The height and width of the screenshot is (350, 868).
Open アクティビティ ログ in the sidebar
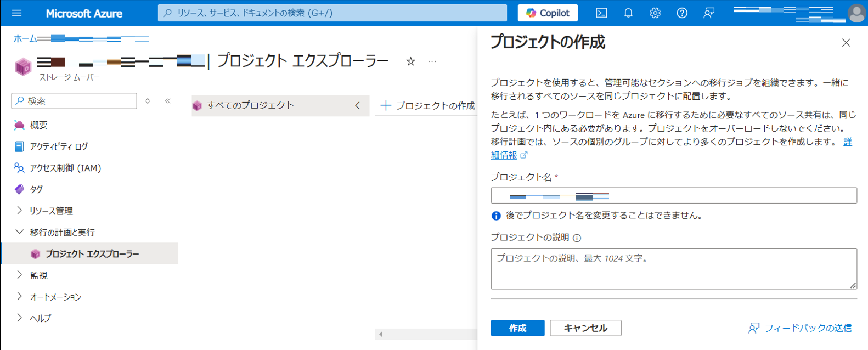(59, 146)
